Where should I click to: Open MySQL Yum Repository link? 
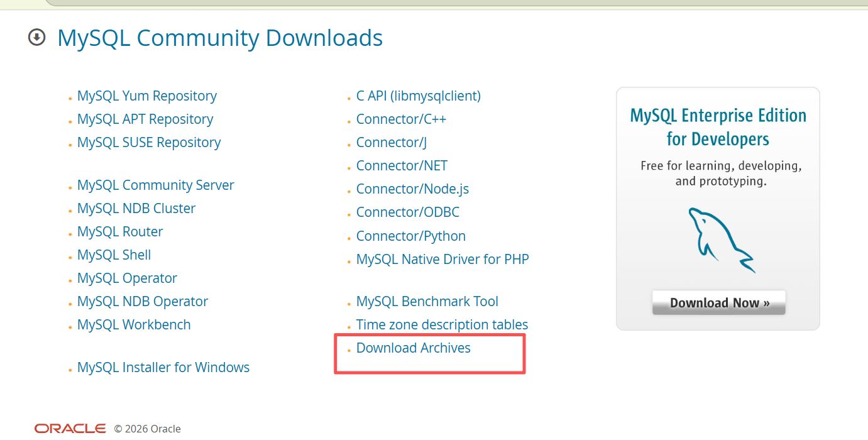147,96
